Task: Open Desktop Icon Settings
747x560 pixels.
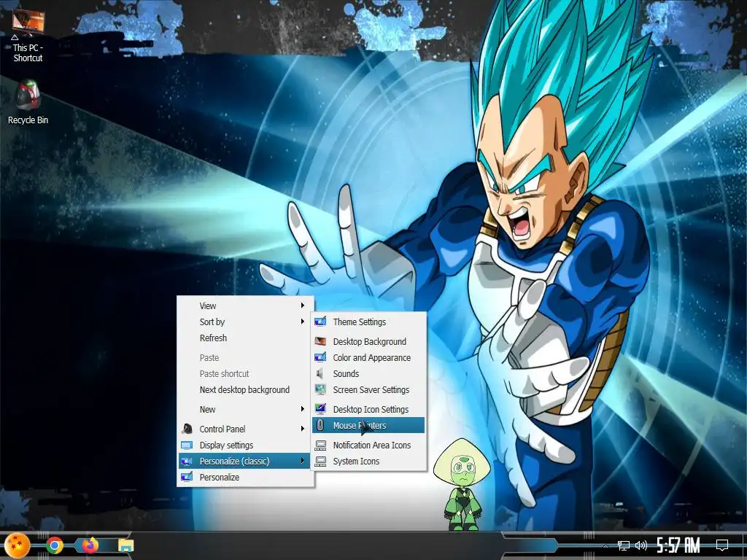Action: click(368, 410)
